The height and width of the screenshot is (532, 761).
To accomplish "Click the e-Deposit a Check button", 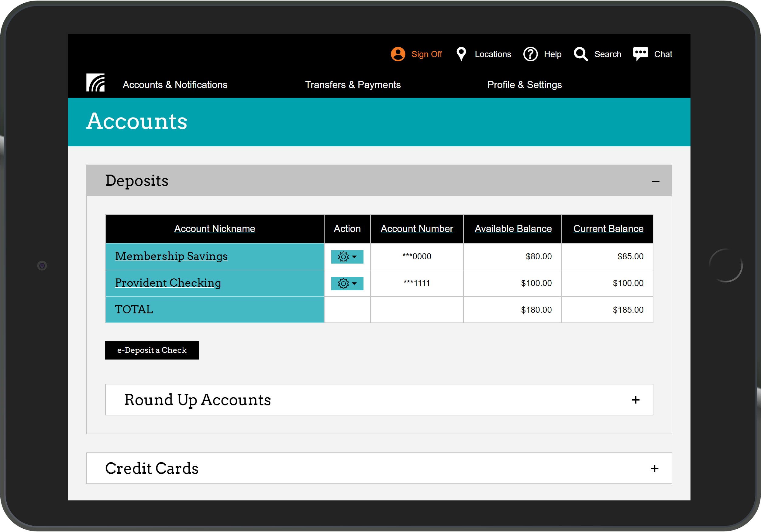I will [x=152, y=350].
